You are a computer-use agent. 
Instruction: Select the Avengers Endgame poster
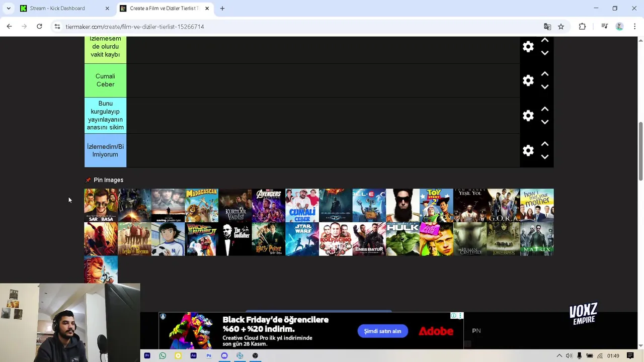coord(269,205)
